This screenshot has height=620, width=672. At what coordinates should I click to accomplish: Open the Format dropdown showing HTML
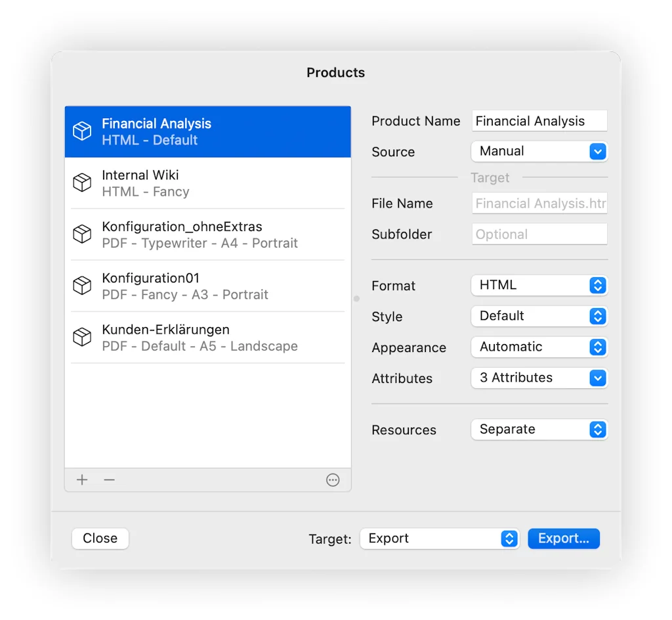539,286
